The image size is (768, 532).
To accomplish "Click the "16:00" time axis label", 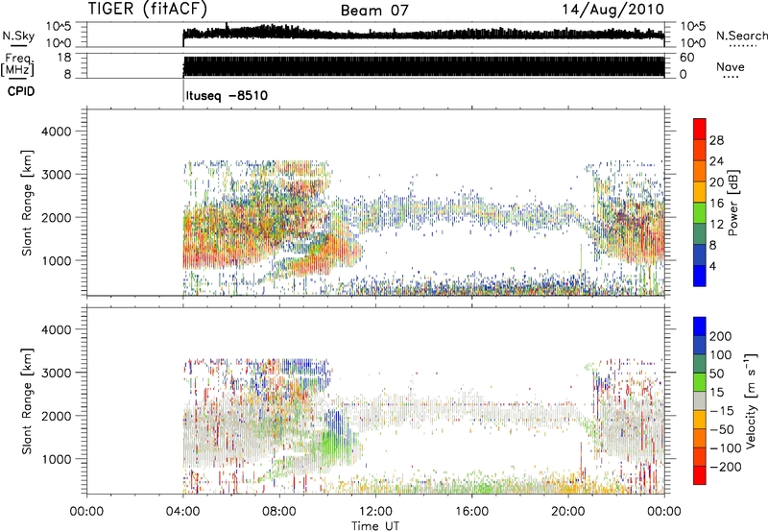I will pos(471,512).
